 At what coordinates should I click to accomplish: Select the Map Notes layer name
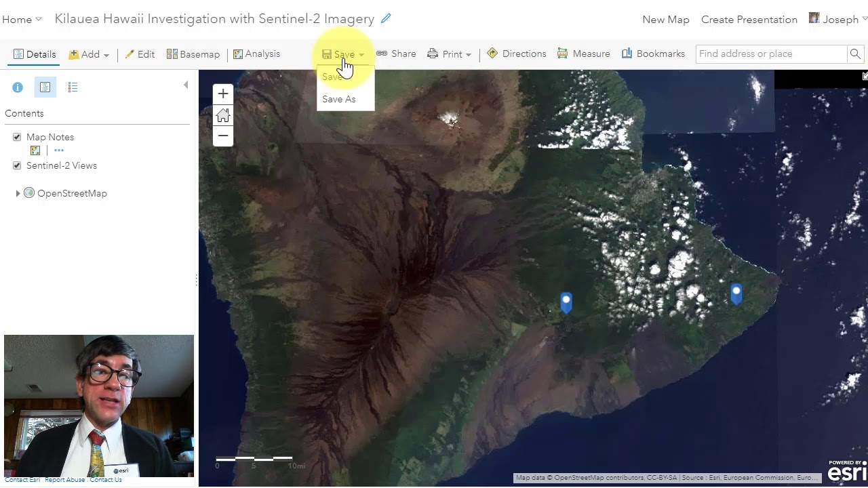(x=50, y=137)
